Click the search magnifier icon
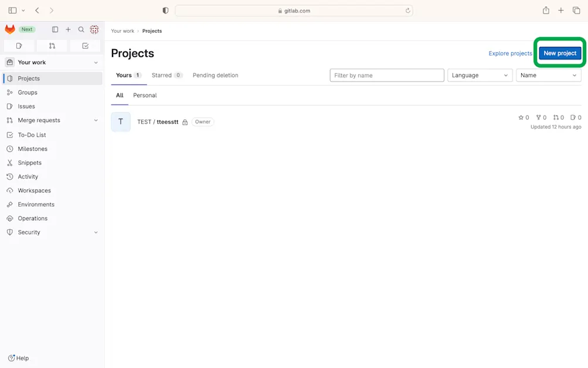588x368 pixels. click(x=81, y=29)
